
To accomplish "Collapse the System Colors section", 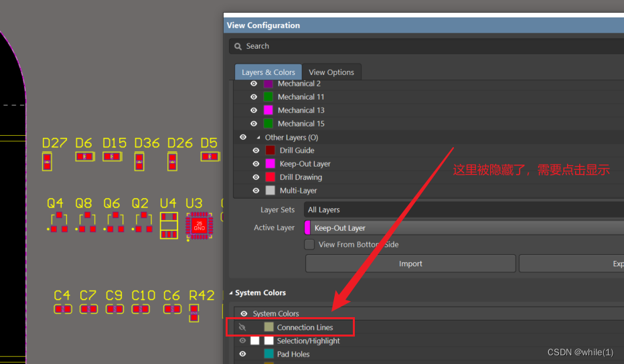I will [x=232, y=293].
